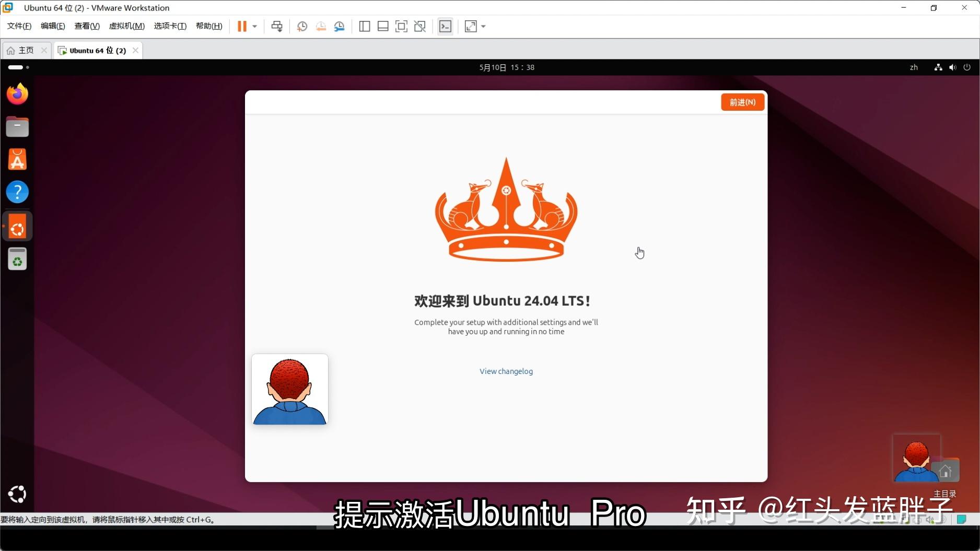Viewport: 980px width, 551px height.
Task: Revert the VM to its snapshot
Action: click(321, 26)
